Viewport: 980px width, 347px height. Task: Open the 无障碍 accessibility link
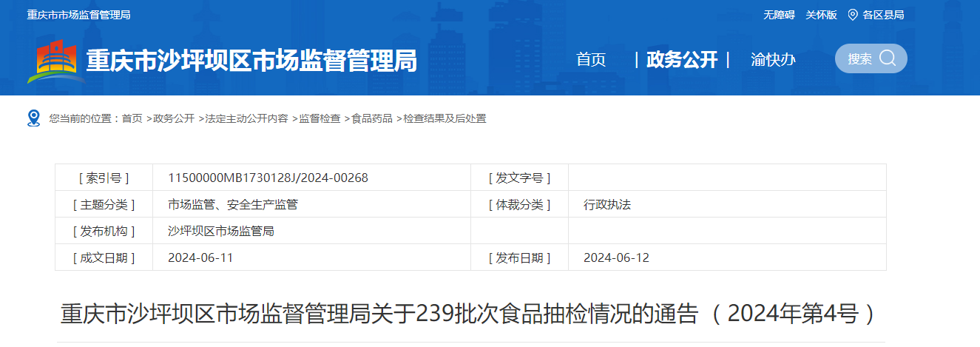click(779, 15)
